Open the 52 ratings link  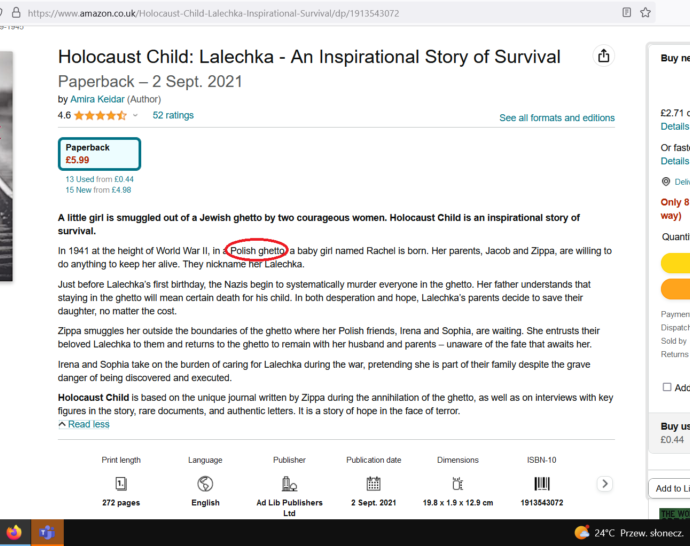[173, 116]
